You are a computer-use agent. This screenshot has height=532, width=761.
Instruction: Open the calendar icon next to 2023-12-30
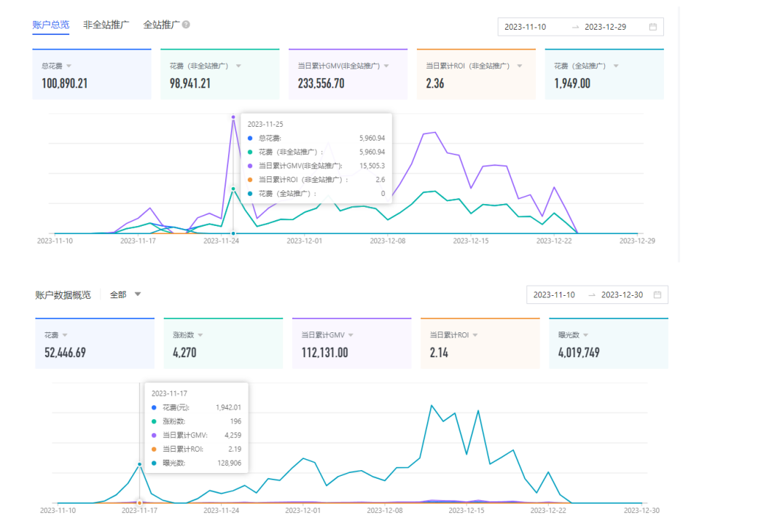[x=657, y=294]
